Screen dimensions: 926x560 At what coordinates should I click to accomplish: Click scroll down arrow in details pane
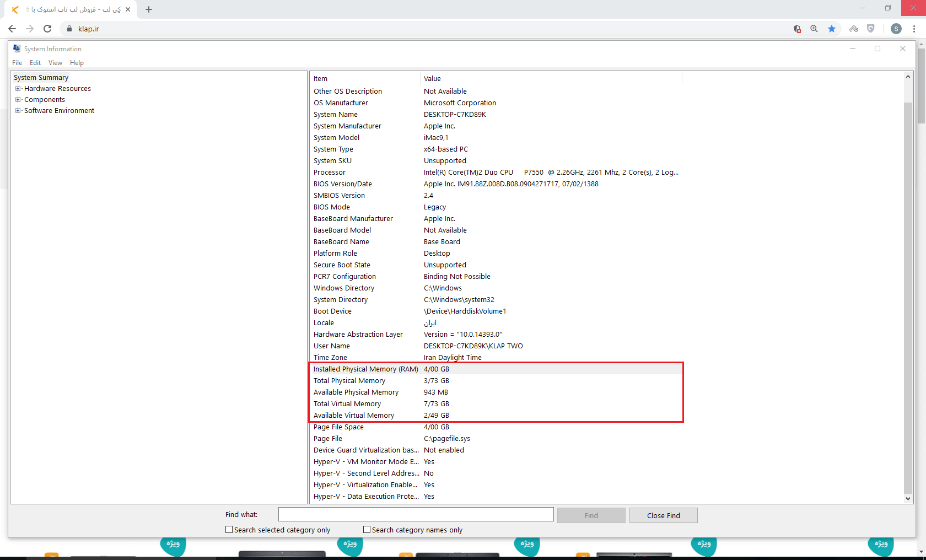908,498
